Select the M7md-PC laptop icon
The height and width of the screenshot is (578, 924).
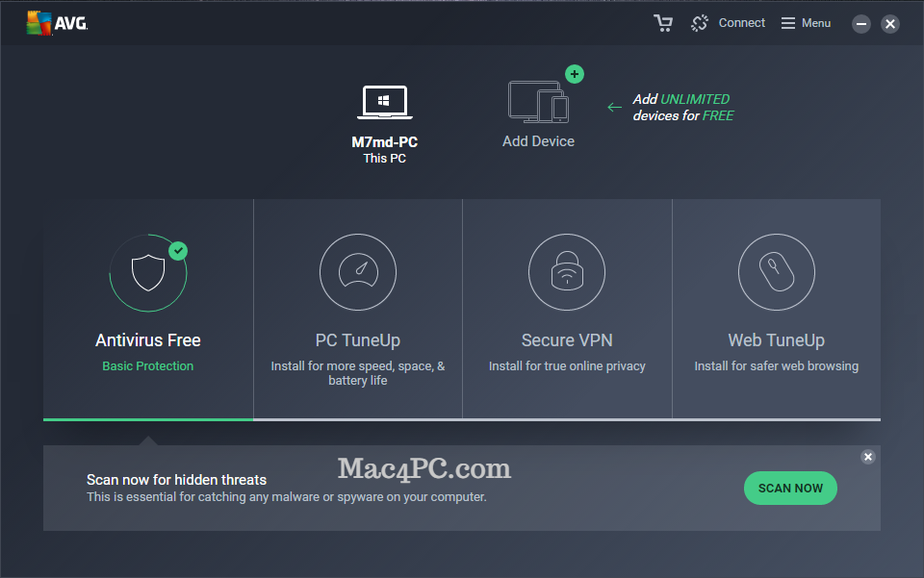[x=384, y=102]
